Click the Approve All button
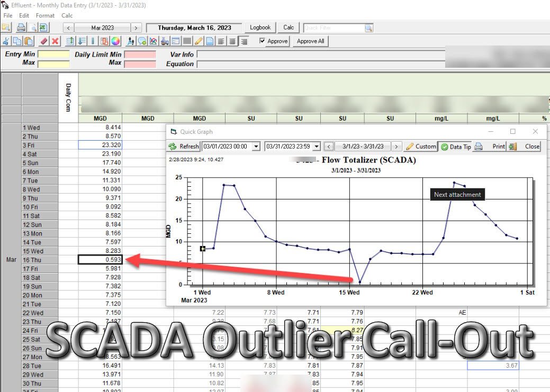 coord(310,41)
